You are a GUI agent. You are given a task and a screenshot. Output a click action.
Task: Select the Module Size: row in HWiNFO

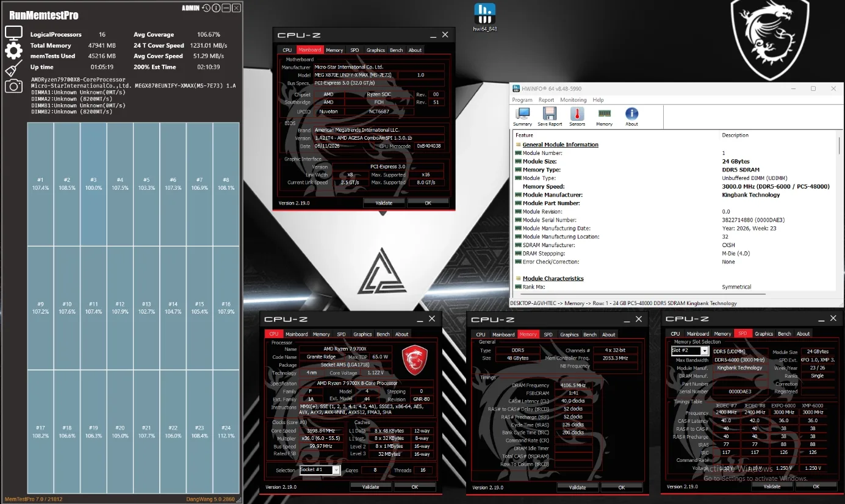pyautogui.click(x=675, y=162)
